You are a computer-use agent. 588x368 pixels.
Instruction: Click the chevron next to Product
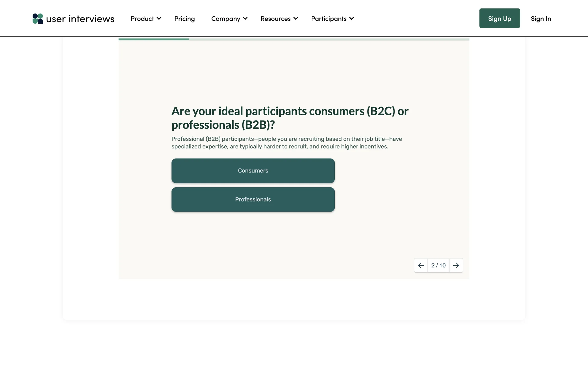click(x=159, y=18)
